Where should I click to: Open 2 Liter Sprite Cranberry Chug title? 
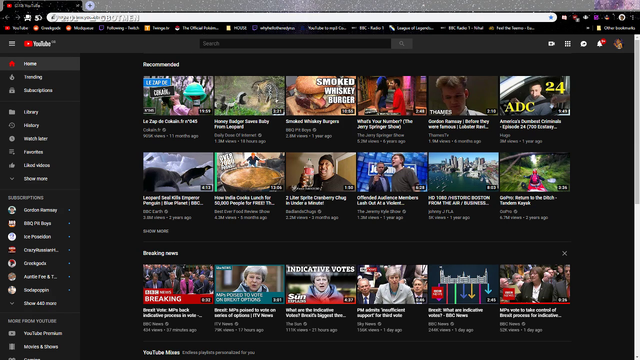(x=316, y=200)
